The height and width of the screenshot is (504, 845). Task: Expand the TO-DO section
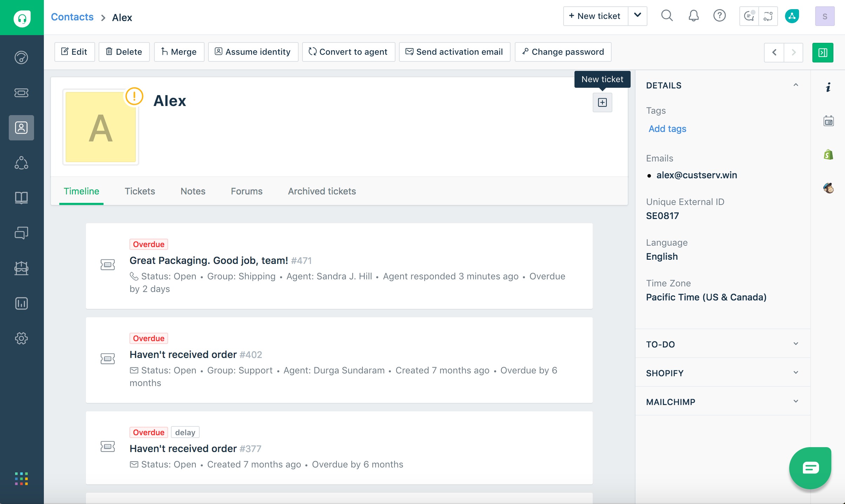coord(796,344)
